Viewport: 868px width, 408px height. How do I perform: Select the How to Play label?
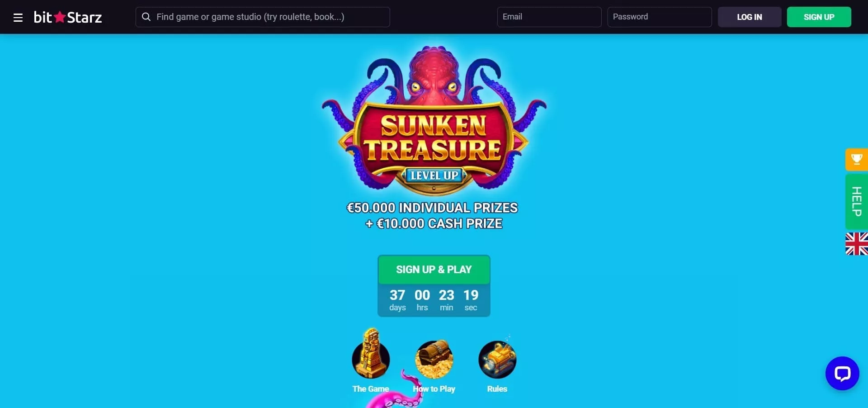tap(434, 389)
